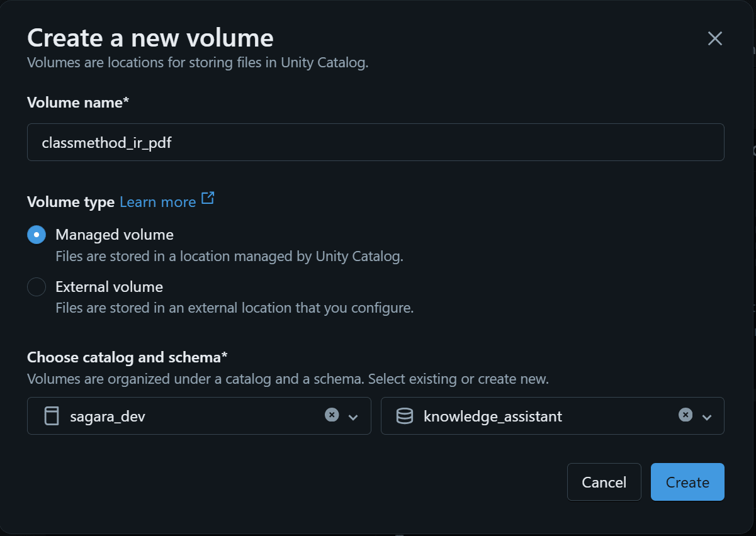
Task: Clear the knowledge_assistant schema selection
Action: coord(685,415)
